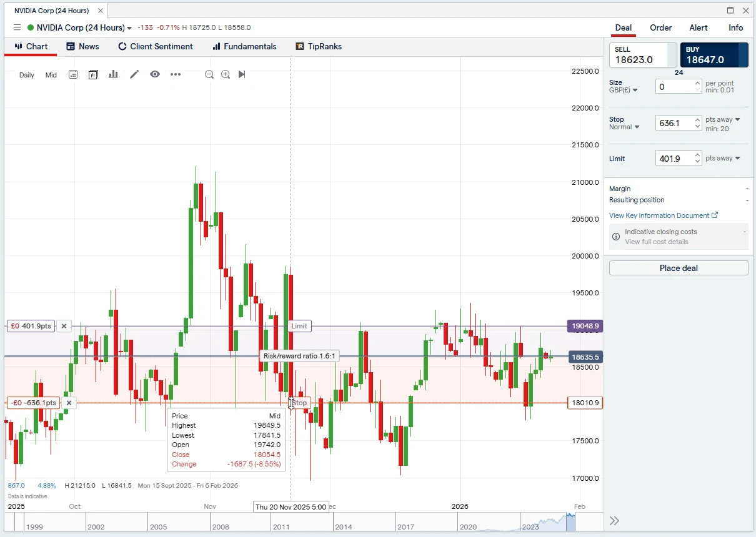Open the Client Sentiment tab
Viewport: 756px width, 537px height.
[x=156, y=46]
